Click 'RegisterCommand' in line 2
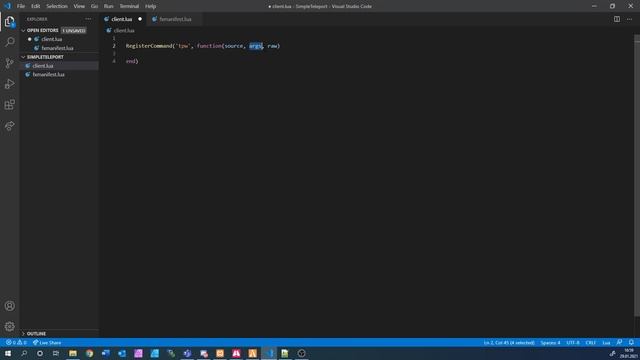Screen dimensions: 640x360 point(149,46)
